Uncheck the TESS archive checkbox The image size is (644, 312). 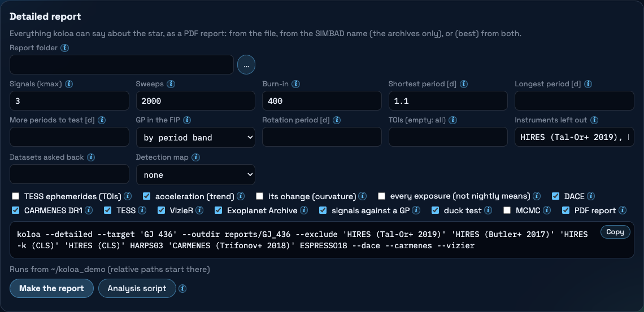[107, 210]
